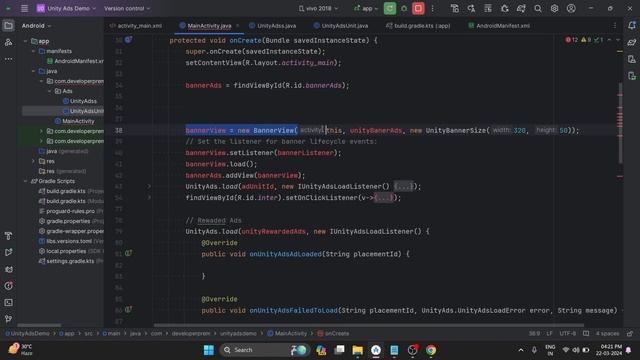Click the gutter icon beside onCreate line

(x=128, y=40)
